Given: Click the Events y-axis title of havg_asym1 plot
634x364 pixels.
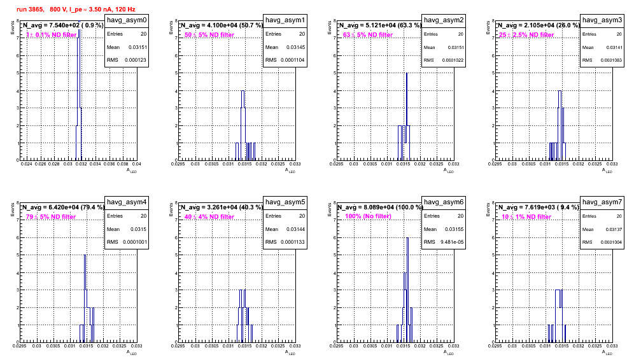Looking at the screenshot, I should (171, 27).
